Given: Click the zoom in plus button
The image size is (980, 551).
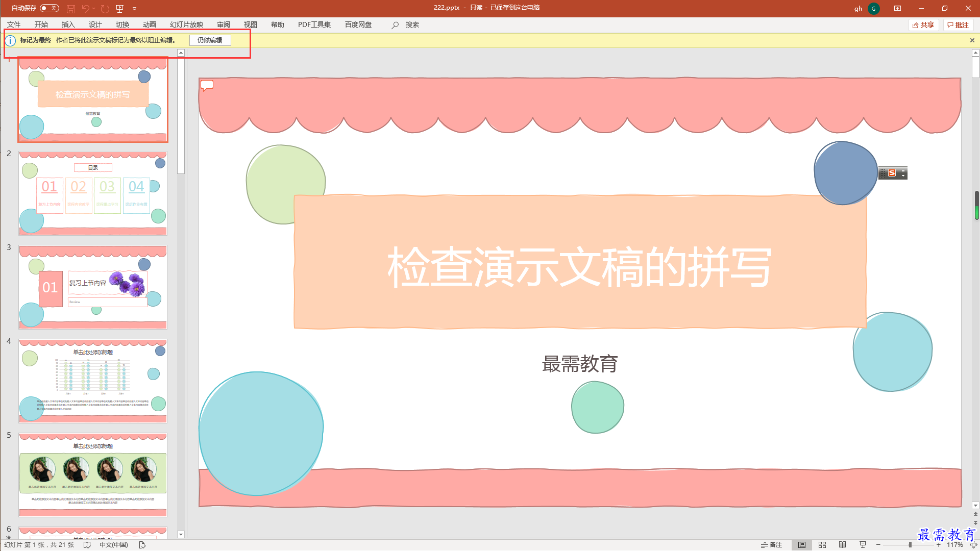Looking at the screenshot, I should pos(938,545).
